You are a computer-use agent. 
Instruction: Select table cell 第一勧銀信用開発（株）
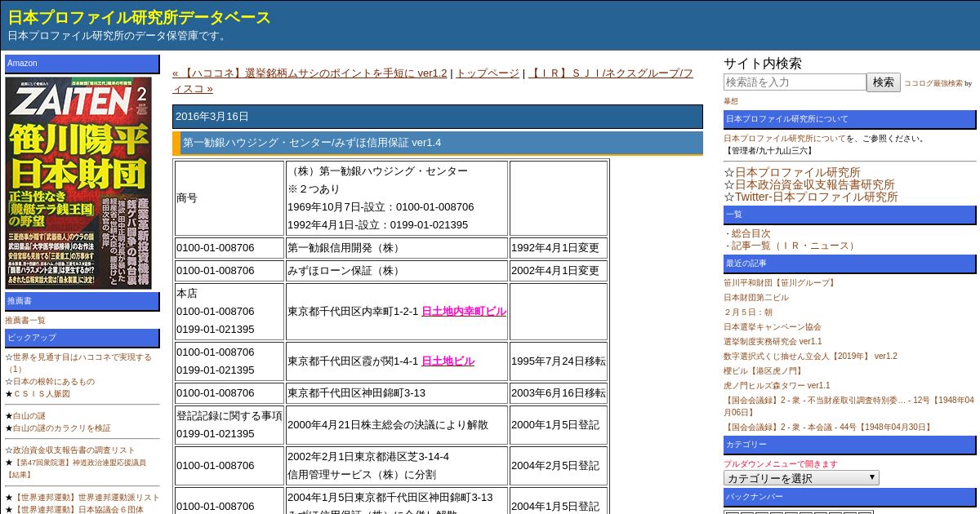pyautogui.click(x=397, y=248)
